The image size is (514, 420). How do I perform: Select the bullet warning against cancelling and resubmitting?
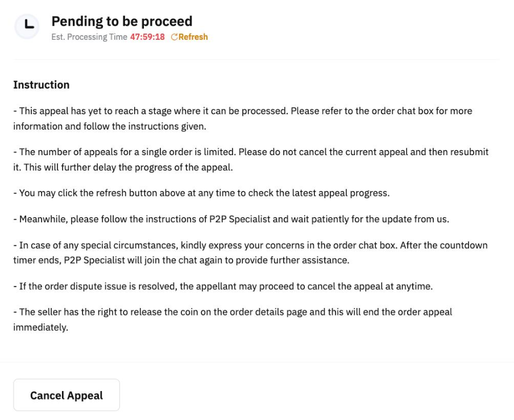pyautogui.click(x=250, y=160)
